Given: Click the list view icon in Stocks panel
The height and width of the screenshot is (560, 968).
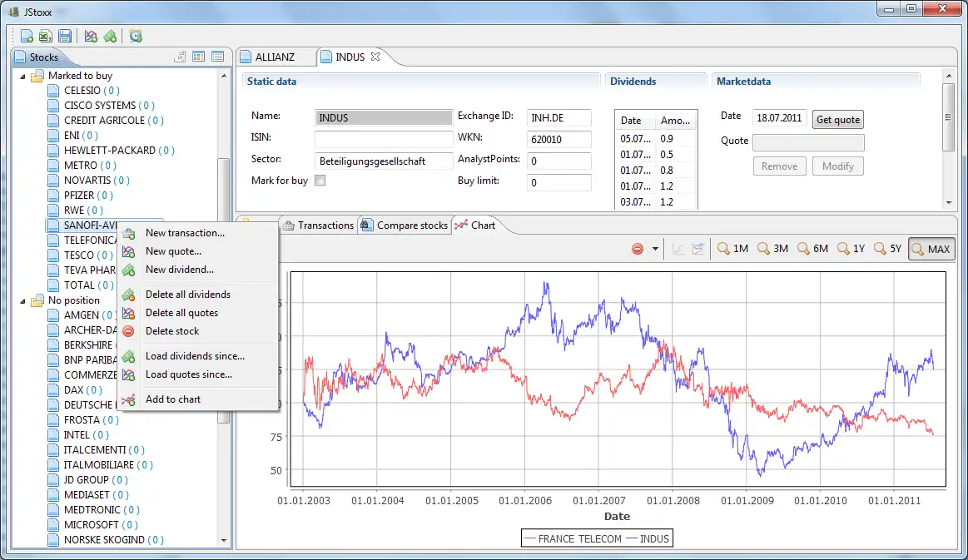Looking at the screenshot, I should (x=217, y=57).
